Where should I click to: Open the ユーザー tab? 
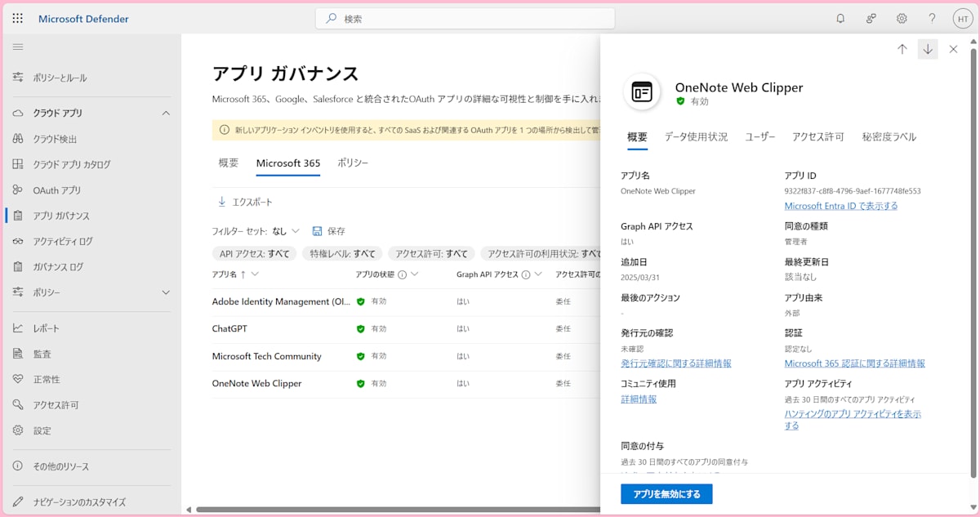760,137
